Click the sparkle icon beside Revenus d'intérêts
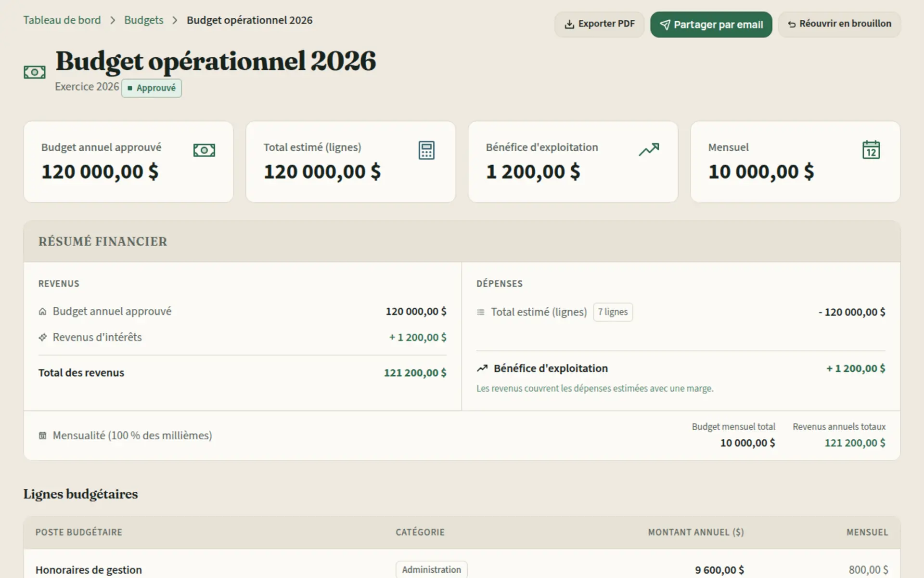Screen dimensions: 924x578 pyautogui.click(x=42, y=337)
